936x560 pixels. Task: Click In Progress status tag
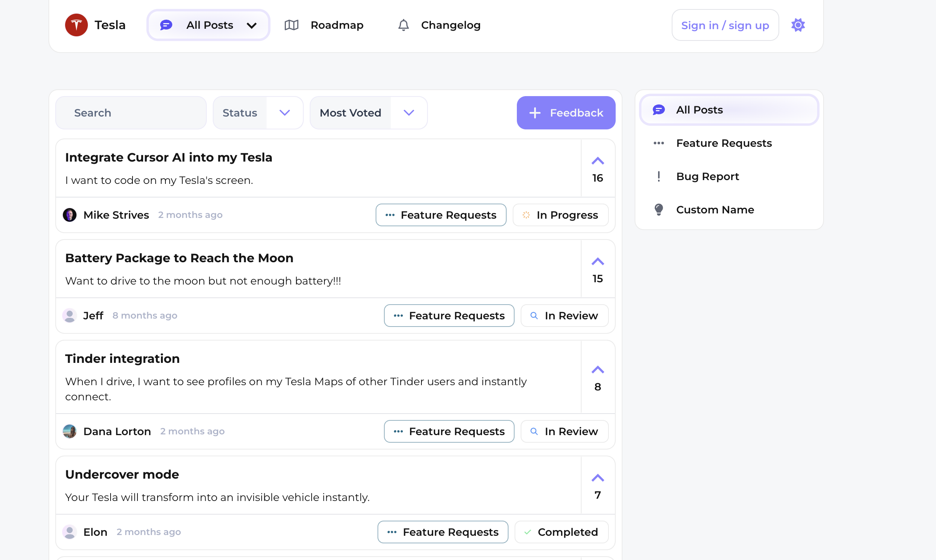[561, 215]
